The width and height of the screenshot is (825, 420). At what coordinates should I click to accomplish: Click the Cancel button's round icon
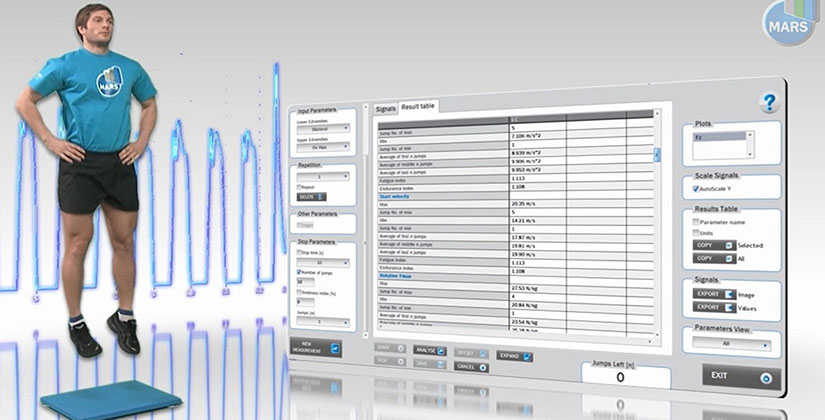(483, 367)
